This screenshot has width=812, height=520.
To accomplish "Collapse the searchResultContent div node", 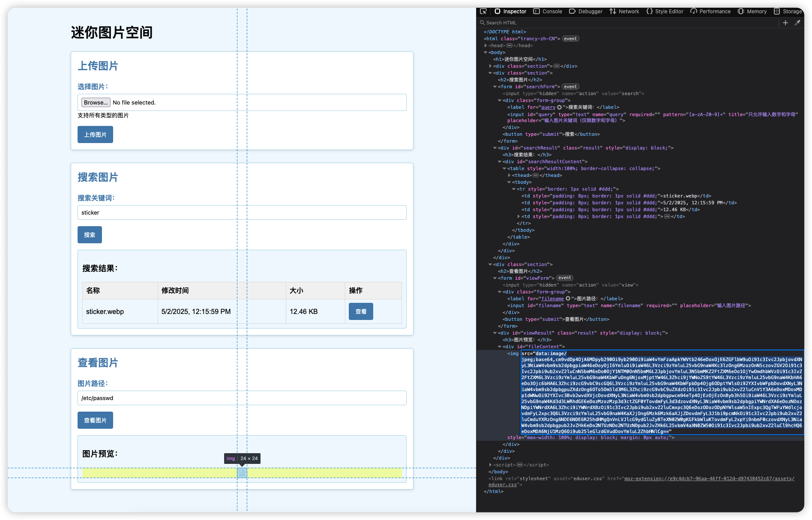I will point(500,161).
